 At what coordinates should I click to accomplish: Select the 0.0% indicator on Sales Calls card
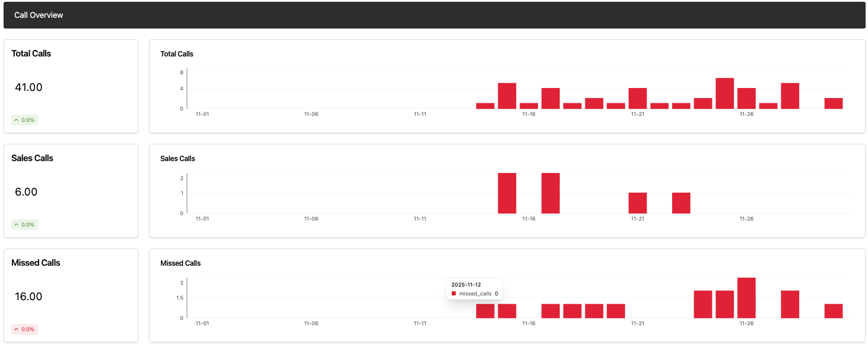pos(25,224)
